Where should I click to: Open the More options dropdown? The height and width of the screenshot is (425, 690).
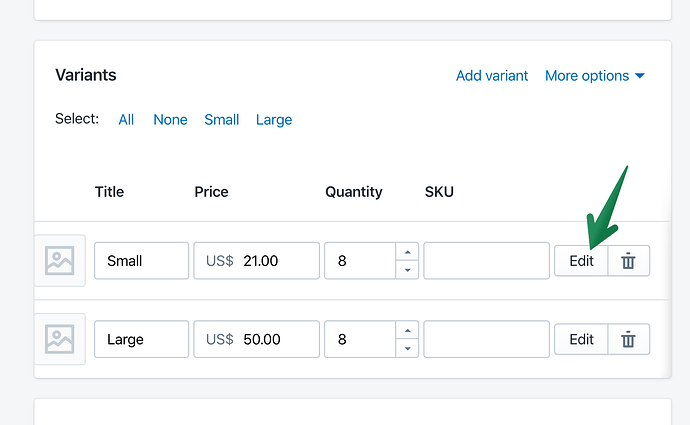594,76
